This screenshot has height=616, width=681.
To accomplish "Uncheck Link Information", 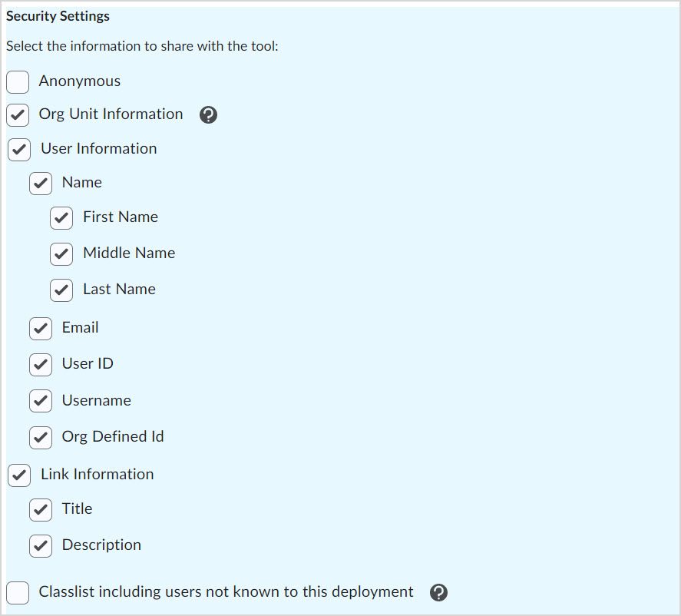I will coord(19,474).
